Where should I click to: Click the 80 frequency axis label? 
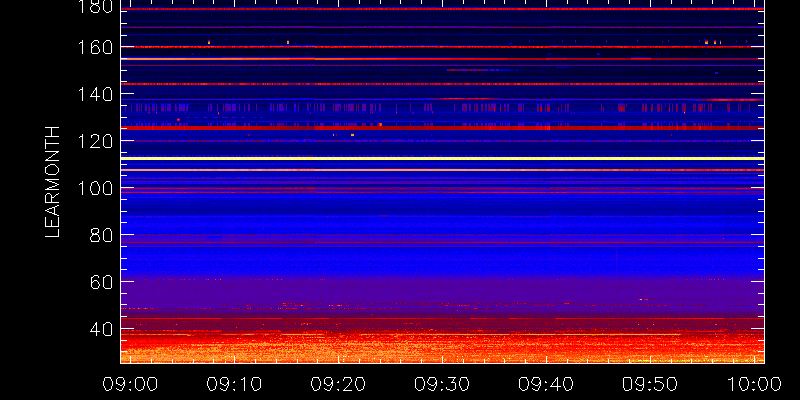pos(102,235)
